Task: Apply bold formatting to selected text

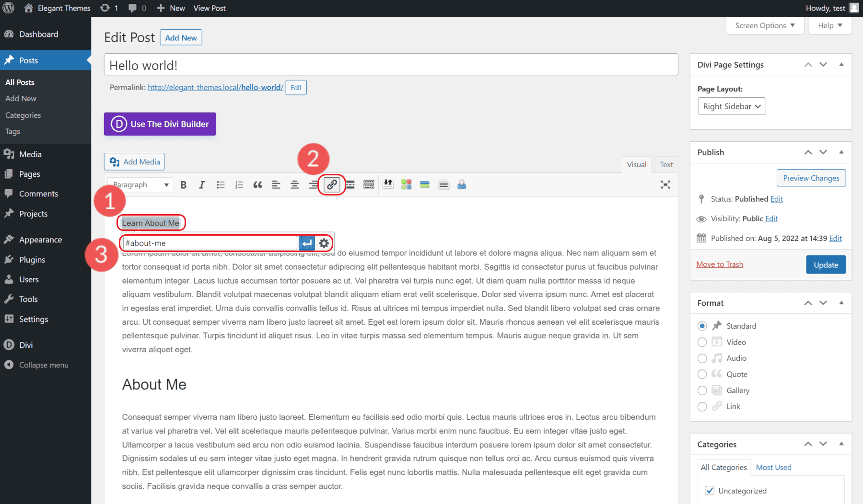Action: pyautogui.click(x=184, y=184)
